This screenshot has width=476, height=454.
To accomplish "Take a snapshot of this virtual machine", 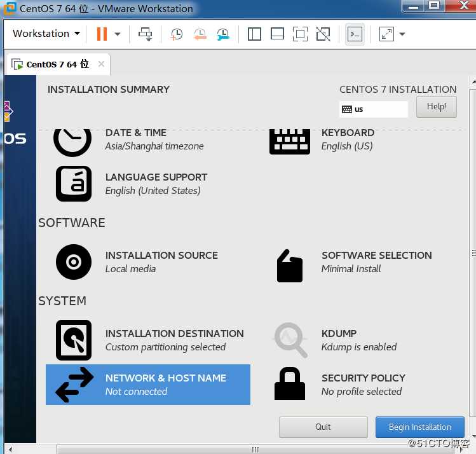I will (177, 34).
